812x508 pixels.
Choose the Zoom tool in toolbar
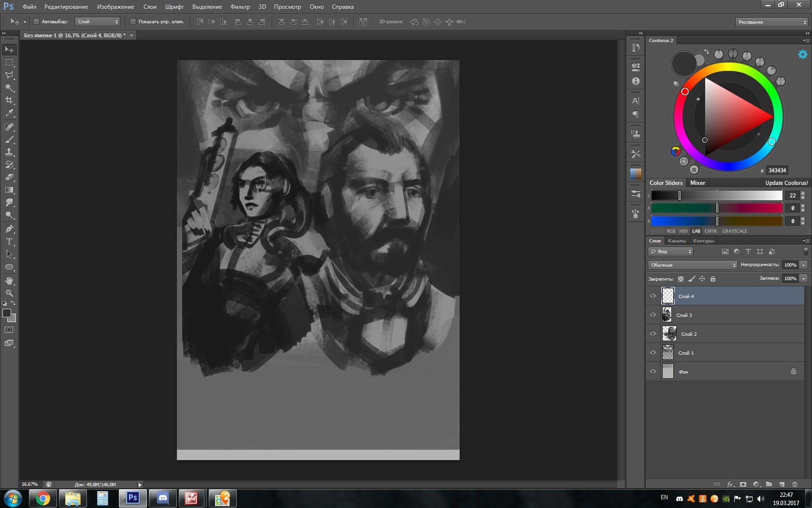[9, 293]
